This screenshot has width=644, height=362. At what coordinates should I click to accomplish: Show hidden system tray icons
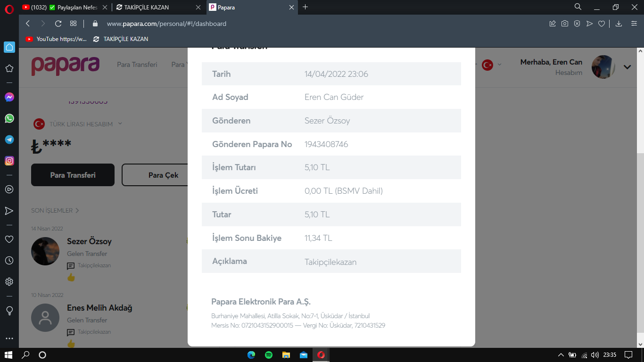point(561,355)
